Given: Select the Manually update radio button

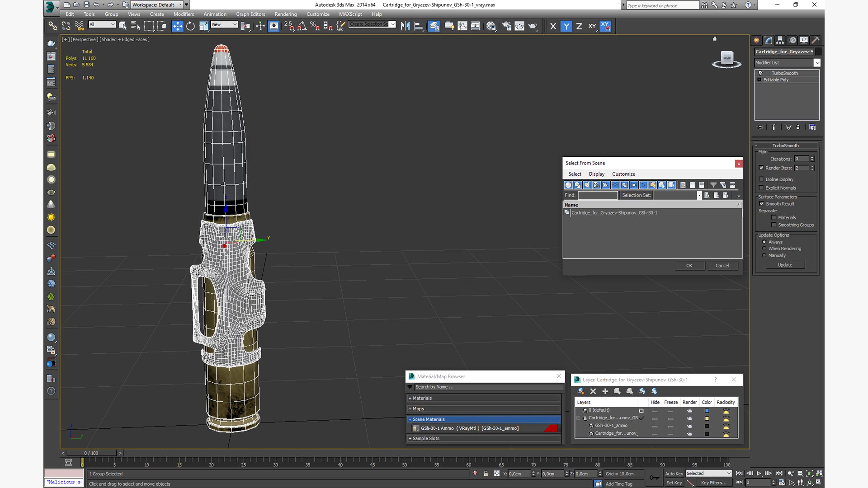Looking at the screenshot, I should tap(764, 255).
